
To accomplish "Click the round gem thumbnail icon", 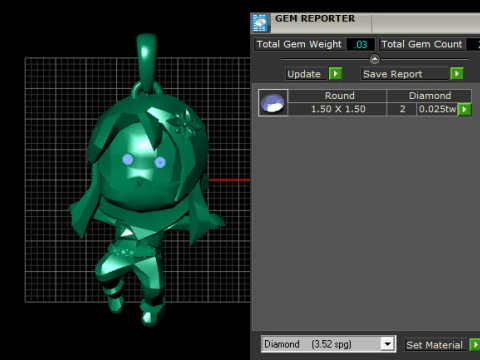I will tap(273, 103).
